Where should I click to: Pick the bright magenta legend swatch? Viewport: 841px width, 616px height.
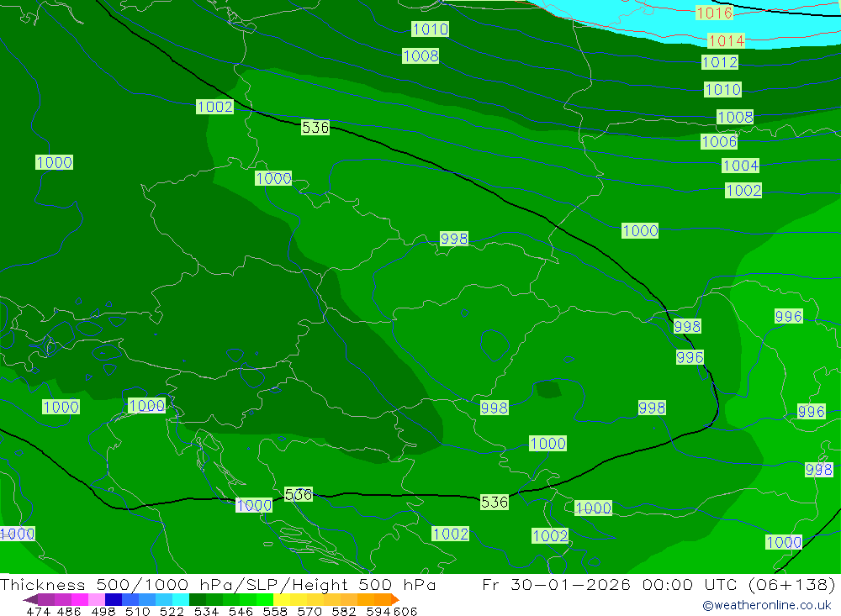pyautogui.click(x=80, y=599)
